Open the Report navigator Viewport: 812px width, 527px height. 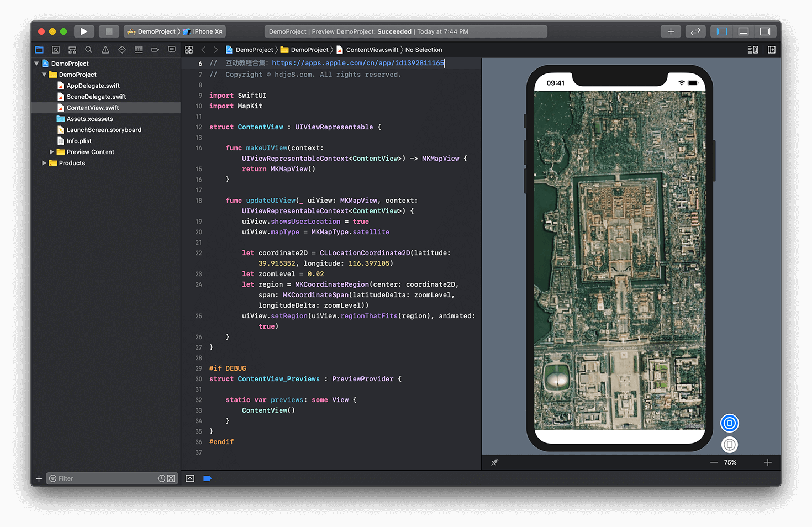pos(172,50)
